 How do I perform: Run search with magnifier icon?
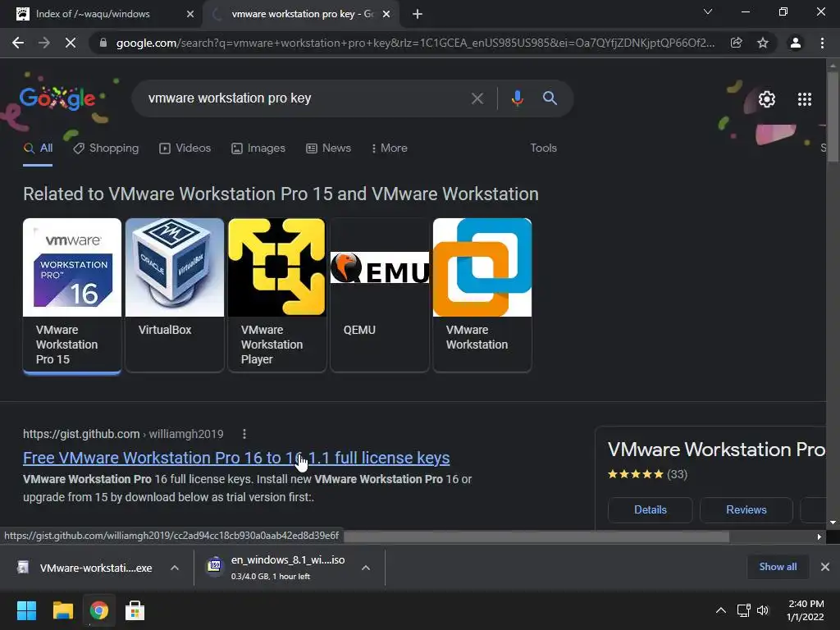point(550,98)
